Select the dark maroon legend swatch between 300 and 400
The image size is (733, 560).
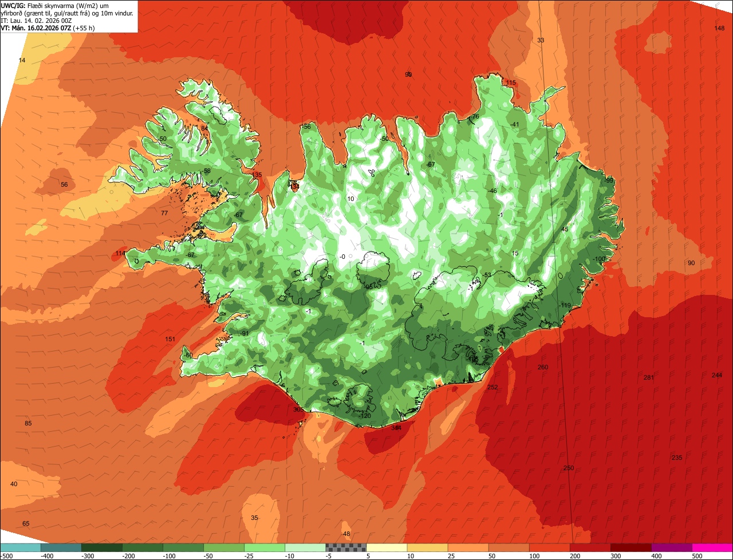(x=631, y=547)
